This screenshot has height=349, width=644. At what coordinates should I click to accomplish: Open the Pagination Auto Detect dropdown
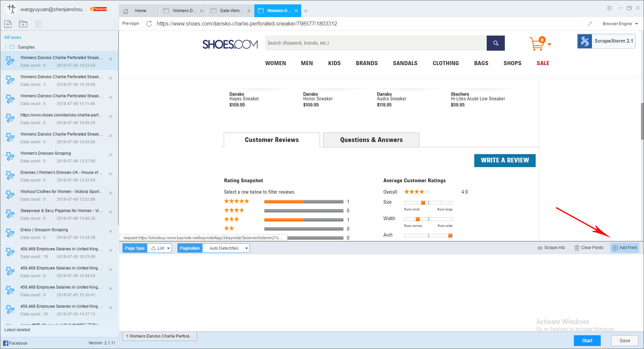click(x=226, y=248)
